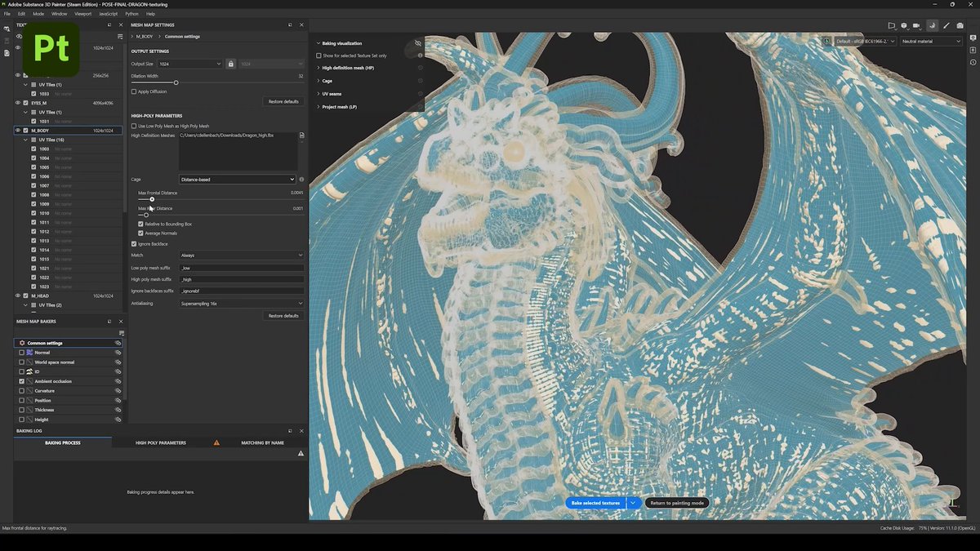
Task: Click the lock icon beside Output Size
Action: click(x=230, y=64)
